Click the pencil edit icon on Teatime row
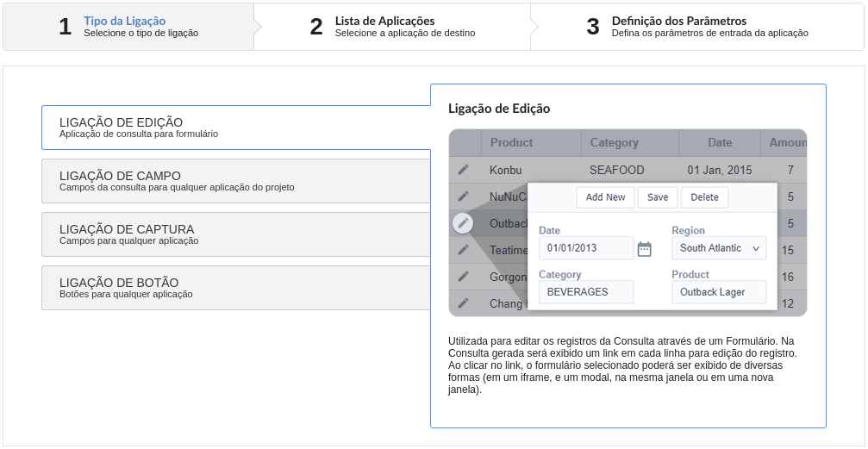The height and width of the screenshot is (449, 868). point(464,250)
